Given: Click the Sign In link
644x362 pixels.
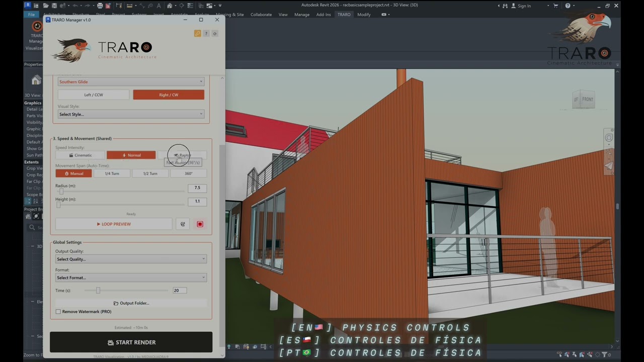Looking at the screenshot, I should pyautogui.click(x=524, y=6).
